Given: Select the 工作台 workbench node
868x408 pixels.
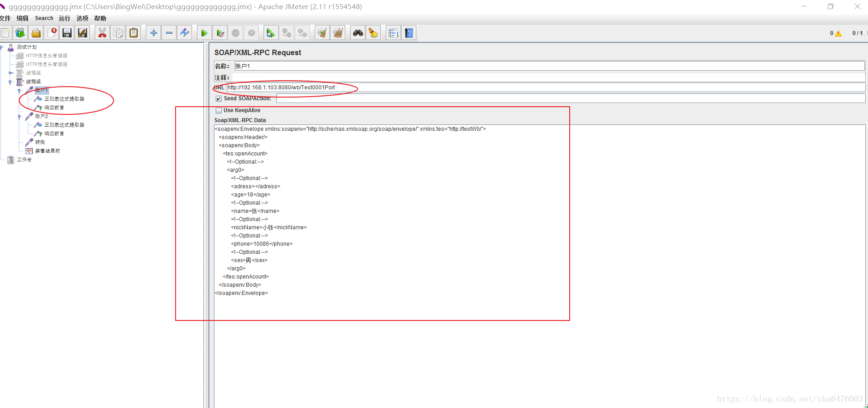Looking at the screenshot, I should [x=24, y=160].
